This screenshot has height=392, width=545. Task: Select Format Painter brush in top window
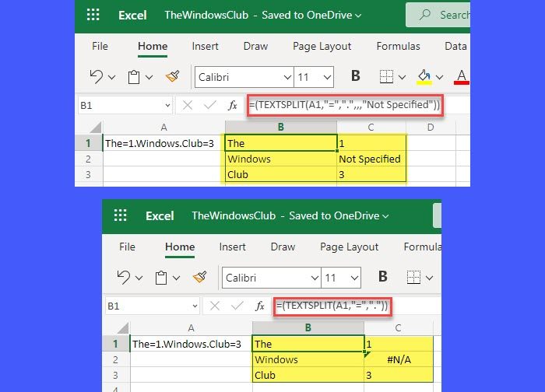pyautogui.click(x=172, y=76)
